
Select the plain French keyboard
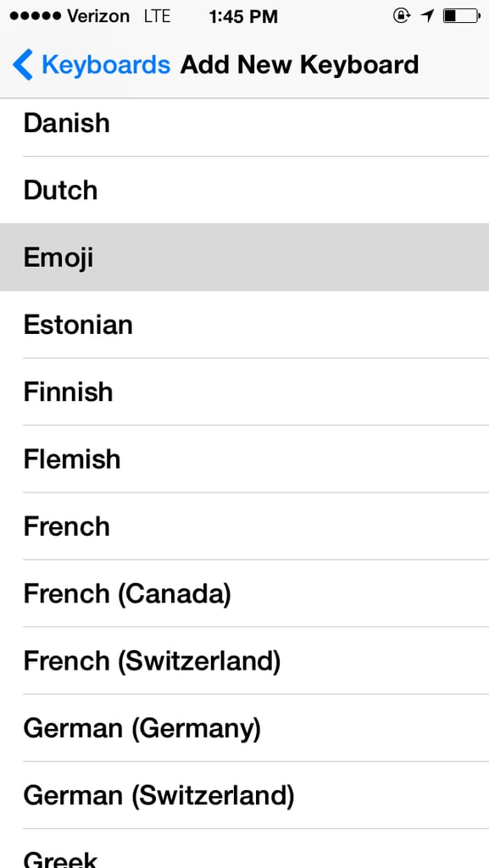pyautogui.click(x=244, y=526)
